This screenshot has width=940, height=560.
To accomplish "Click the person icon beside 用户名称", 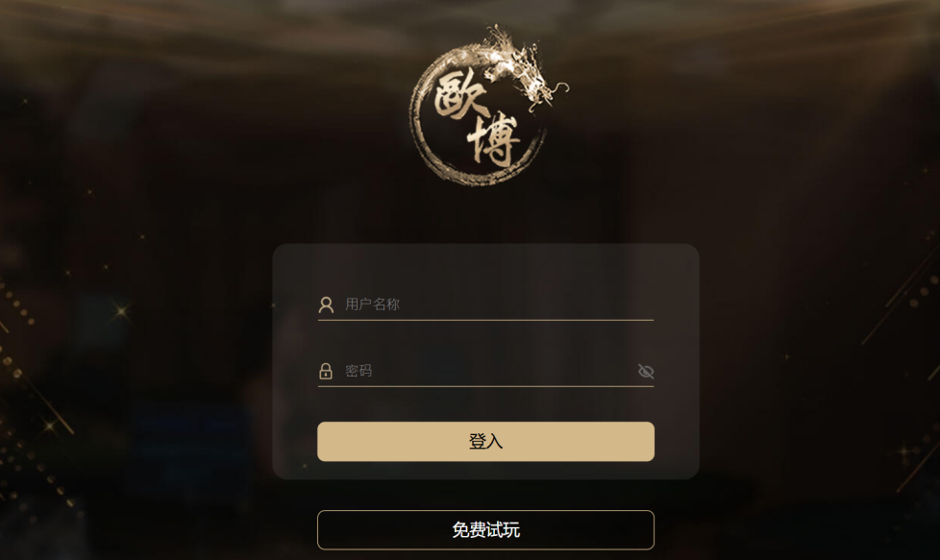I will (326, 304).
